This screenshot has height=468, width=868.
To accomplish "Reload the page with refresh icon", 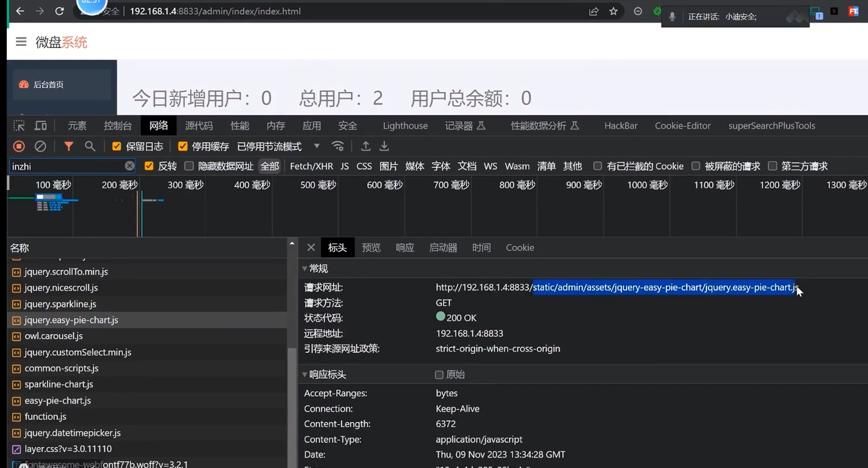I will coord(59,11).
